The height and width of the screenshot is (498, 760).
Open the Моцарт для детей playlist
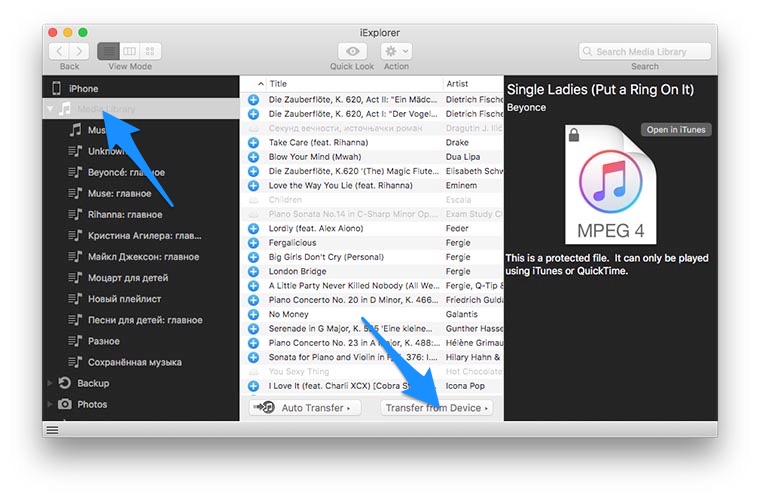pos(141,277)
